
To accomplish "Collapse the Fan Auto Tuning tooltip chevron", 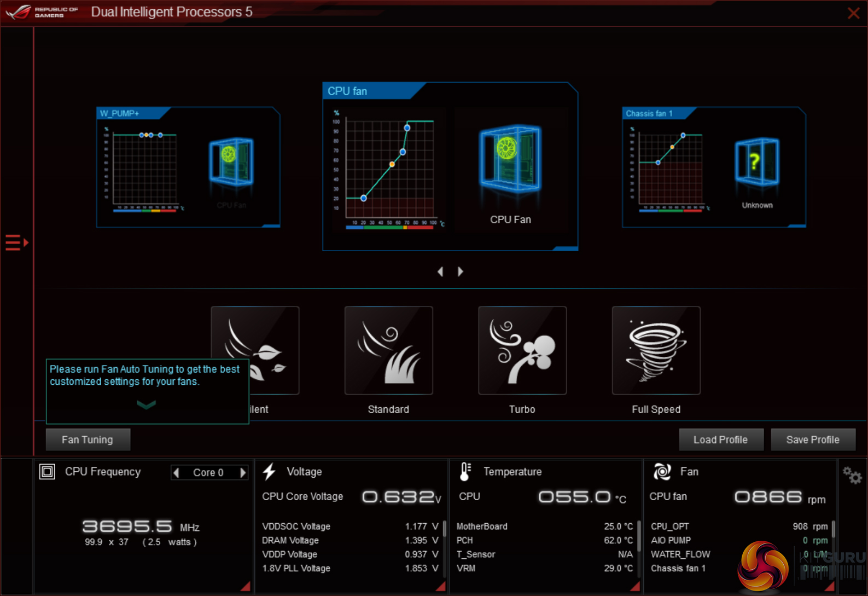I will pyautogui.click(x=146, y=404).
